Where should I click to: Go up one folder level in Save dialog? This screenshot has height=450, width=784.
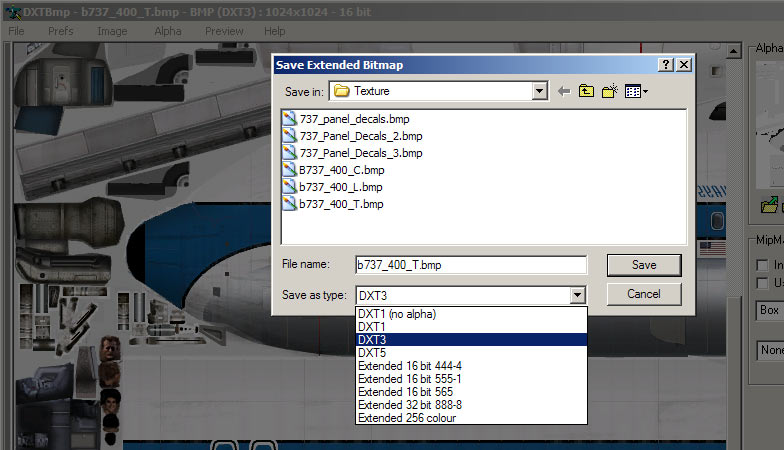[x=586, y=91]
